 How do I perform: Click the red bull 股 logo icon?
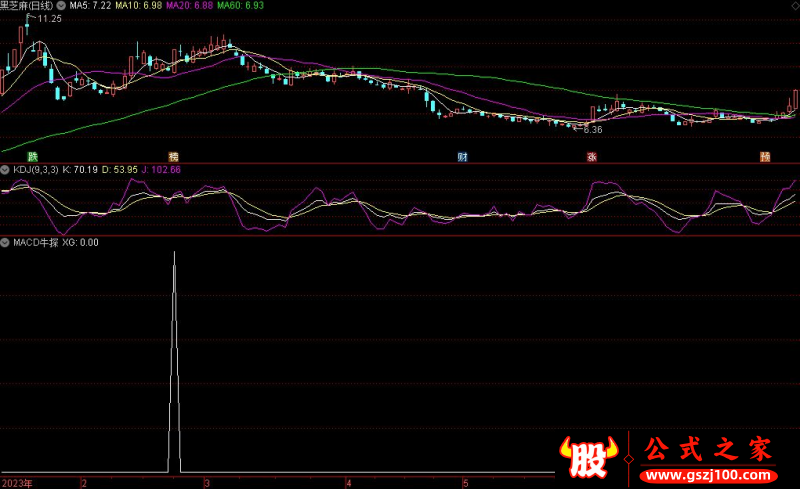coord(589,457)
